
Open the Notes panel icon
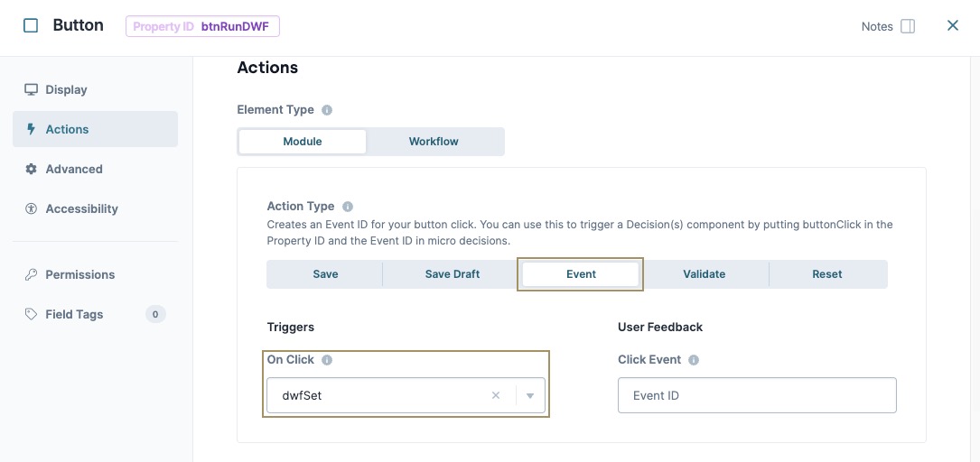click(x=908, y=26)
